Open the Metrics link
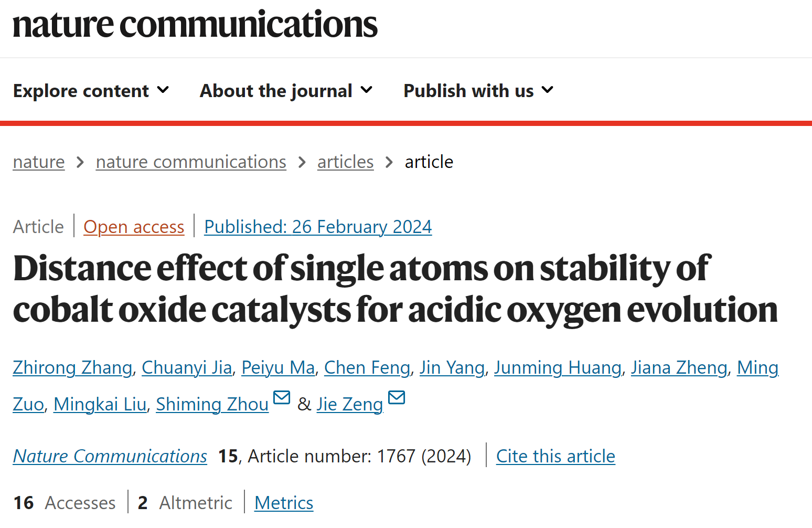This screenshot has height=528, width=812. pos(284,503)
